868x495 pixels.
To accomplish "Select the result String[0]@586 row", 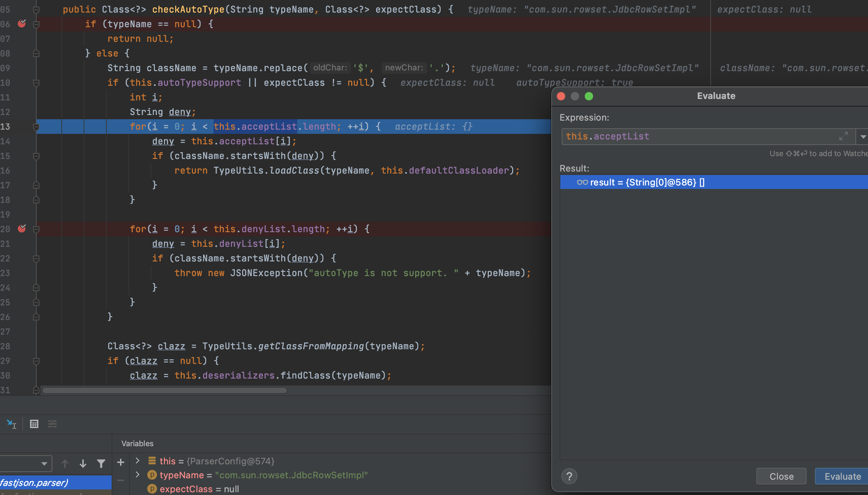I will [714, 182].
